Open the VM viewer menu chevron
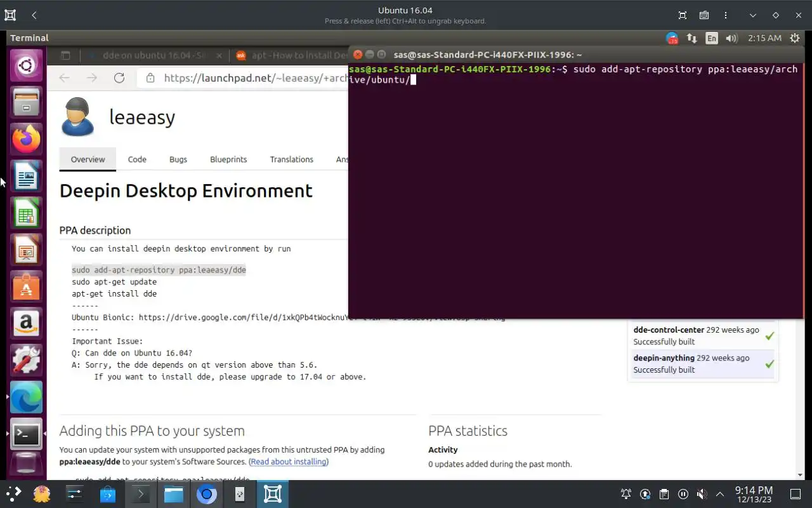Viewport: 812px width, 508px height. tap(752, 15)
